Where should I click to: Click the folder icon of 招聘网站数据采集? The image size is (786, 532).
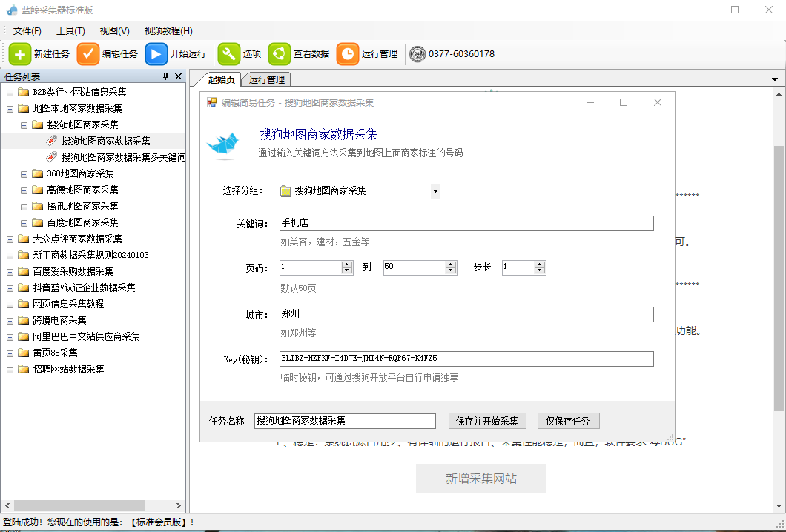click(x=23, y=369)
